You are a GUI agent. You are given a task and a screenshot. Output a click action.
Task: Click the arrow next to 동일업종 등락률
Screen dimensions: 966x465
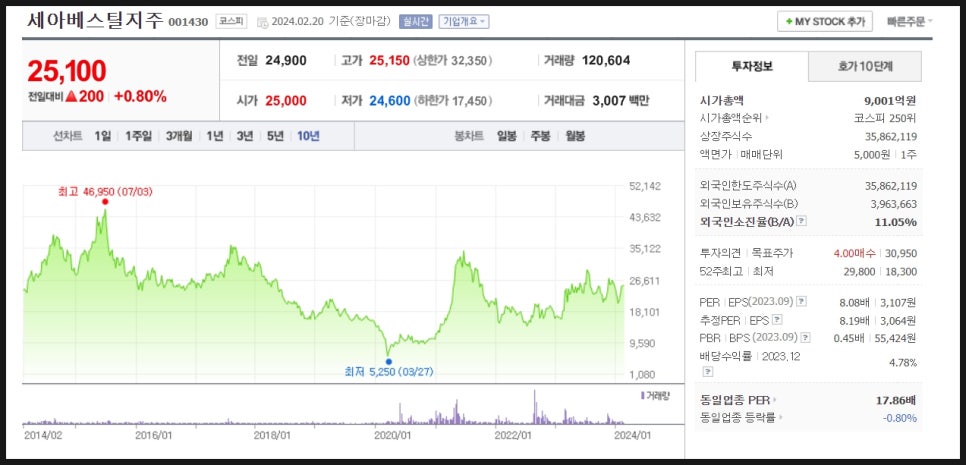[x=780, y=418]
